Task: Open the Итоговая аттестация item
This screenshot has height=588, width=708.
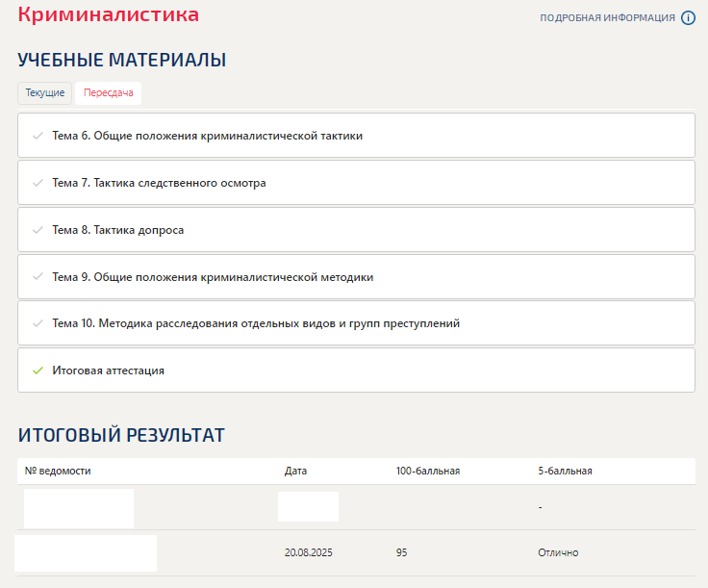Action: point(356,371)
